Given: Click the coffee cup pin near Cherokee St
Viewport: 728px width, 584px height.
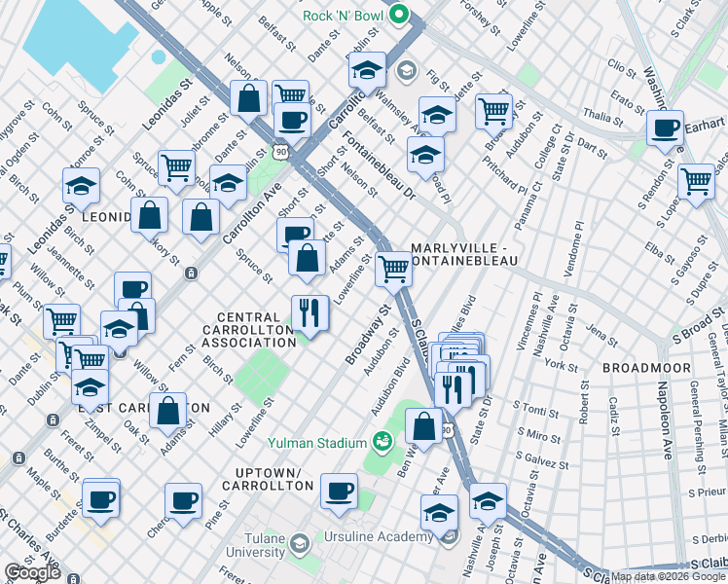Looking at the screenshot, I should click(x=183, y=501).
